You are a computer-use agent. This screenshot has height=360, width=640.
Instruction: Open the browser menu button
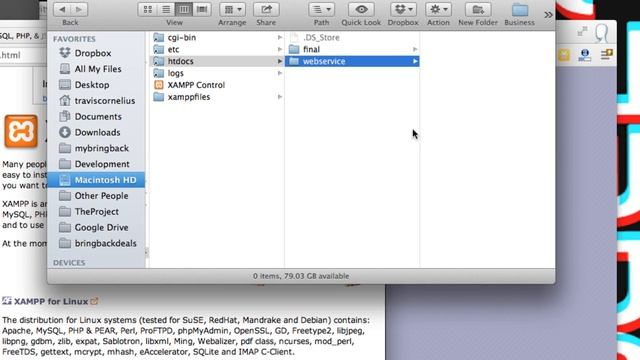tap(607, 55)
